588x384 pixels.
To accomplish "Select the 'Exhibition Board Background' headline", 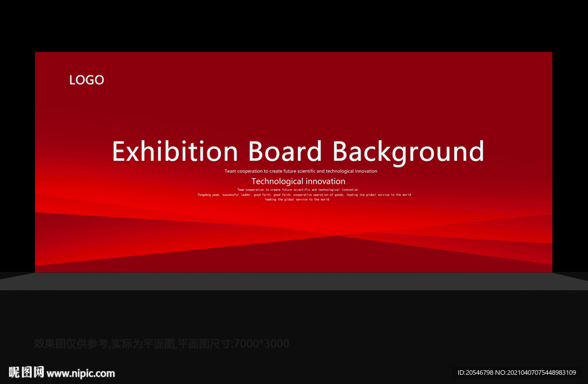I will click(298, 152).
